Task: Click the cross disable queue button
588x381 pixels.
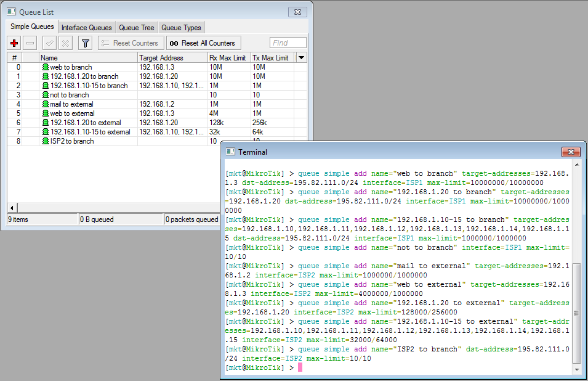Action: tap(65, 43)
